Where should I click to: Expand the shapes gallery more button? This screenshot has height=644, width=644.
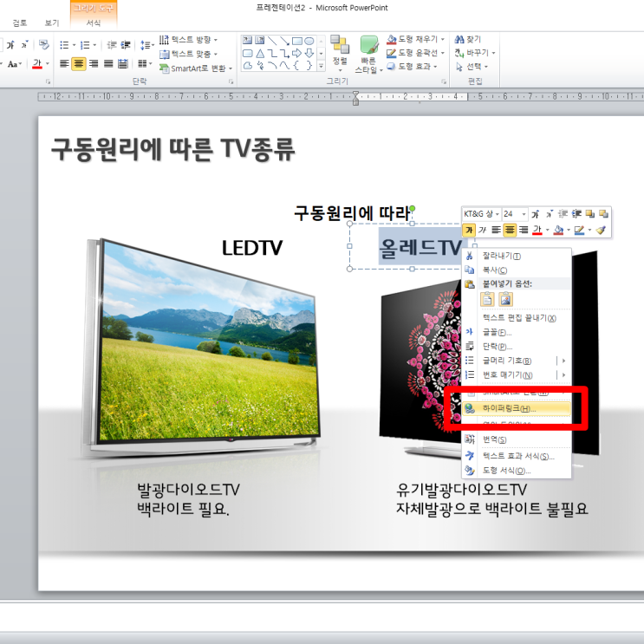pyautogui.click(x=322, y=66)
